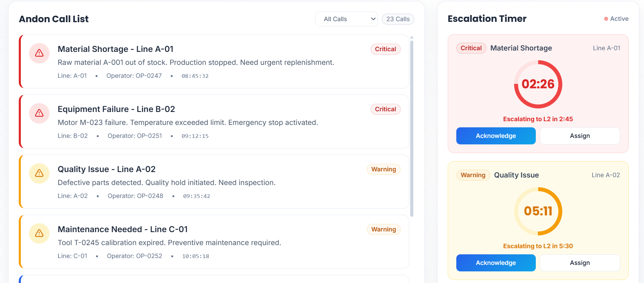Acknowledge the Material Shortage escalation

tap(496, 136)
